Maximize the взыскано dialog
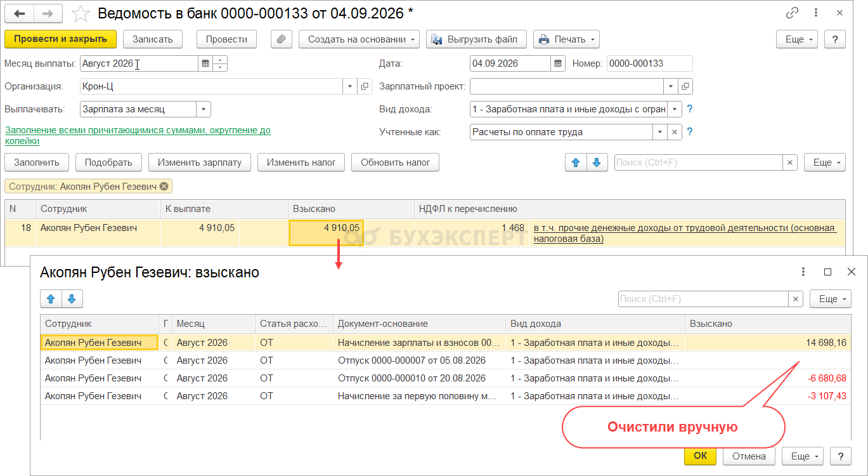Screen dimensions: 868x476 pyautogui.click(x=827, y=272)
